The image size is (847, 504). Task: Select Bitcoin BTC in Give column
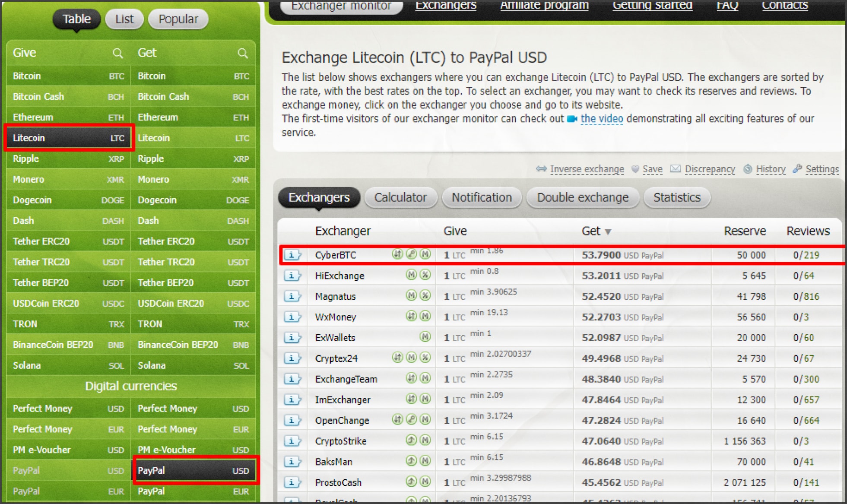68,76
